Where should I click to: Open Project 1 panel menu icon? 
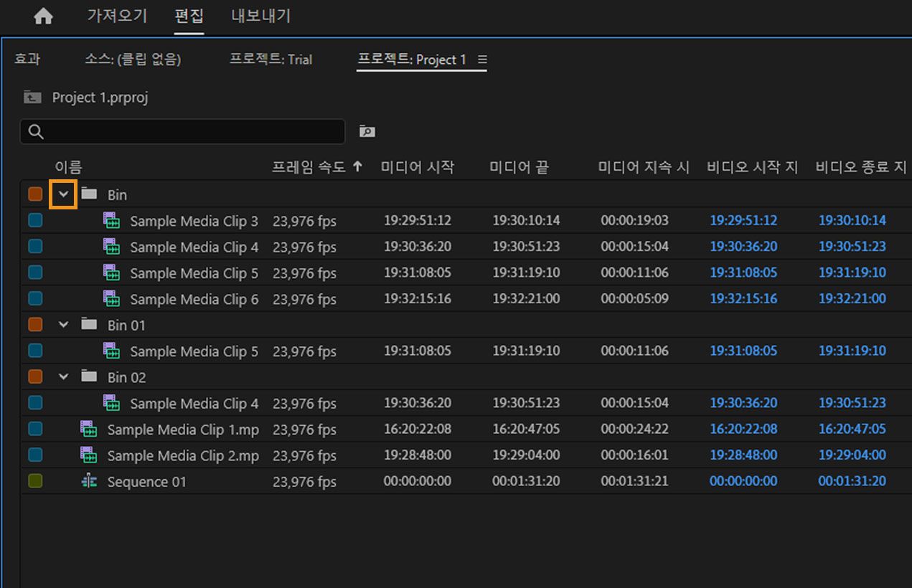482,60
